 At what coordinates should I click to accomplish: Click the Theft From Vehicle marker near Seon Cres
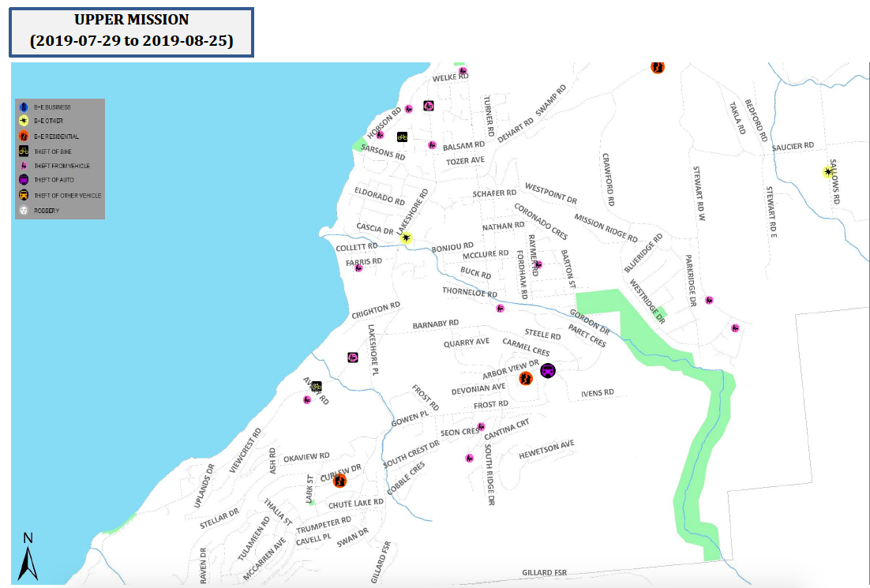click(x=480, y=427)
